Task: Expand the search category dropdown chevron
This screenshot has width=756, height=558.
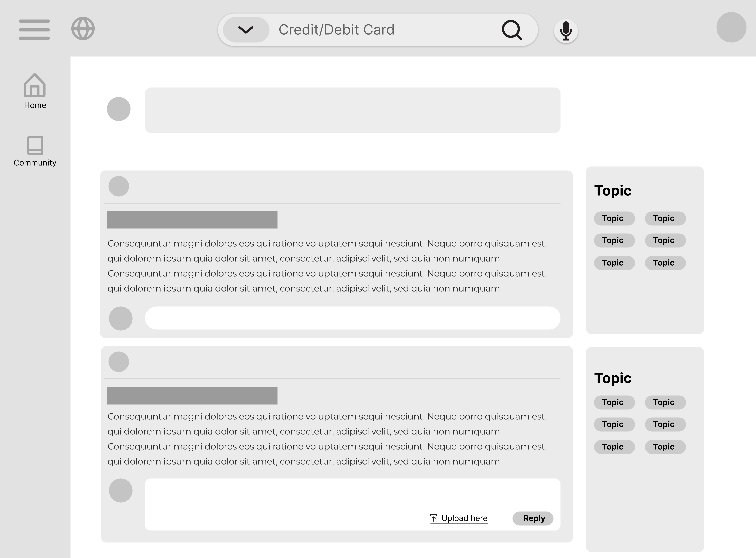Action: (x=246, y=30)
